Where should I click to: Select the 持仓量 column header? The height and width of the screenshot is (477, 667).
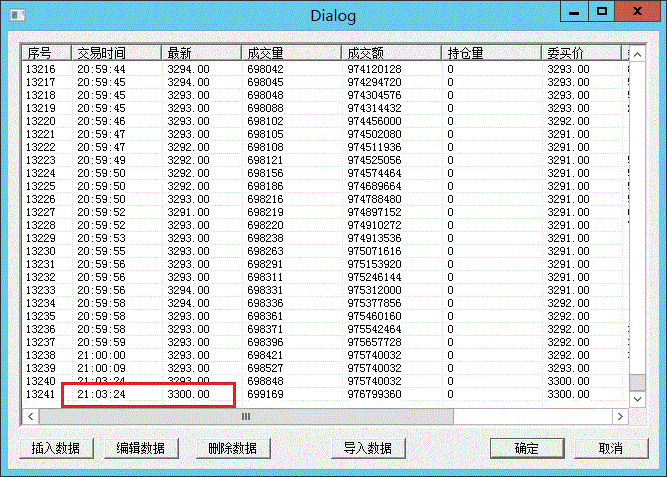tap(492, 52)
